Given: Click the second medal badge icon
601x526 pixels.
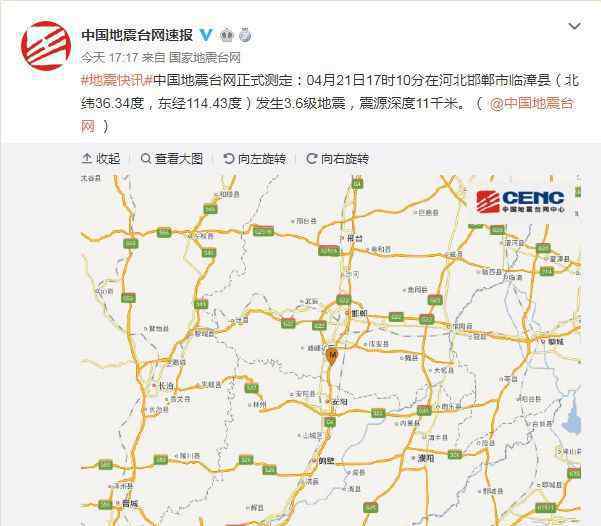Looking at the screenshot, I should (x=245, y=35).
